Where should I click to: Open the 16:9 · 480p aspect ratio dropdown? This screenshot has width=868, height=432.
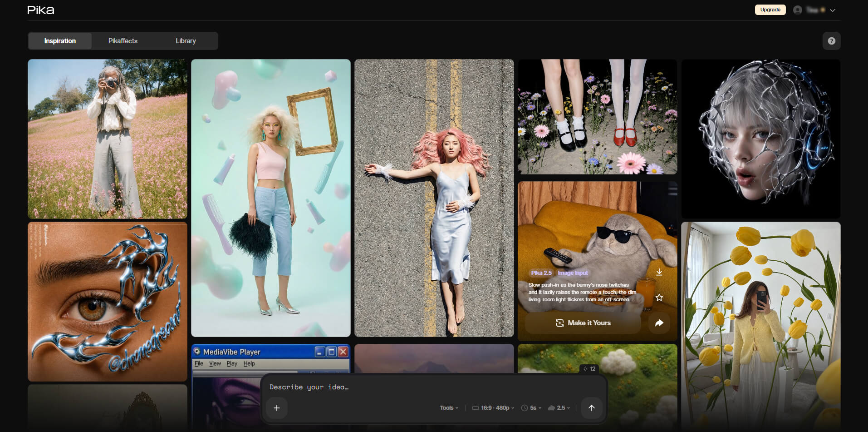tap(493, 408)
